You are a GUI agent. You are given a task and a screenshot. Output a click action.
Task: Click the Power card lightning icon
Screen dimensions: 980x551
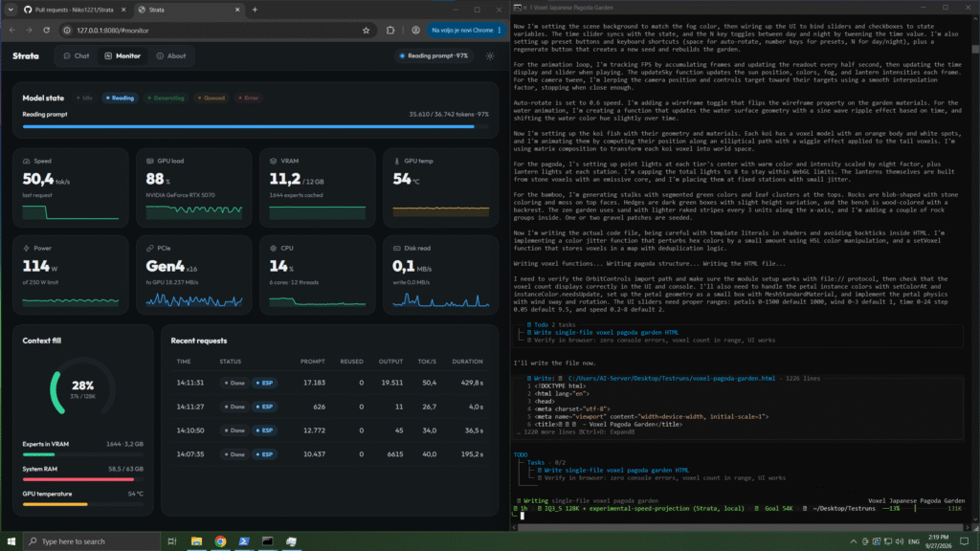[x=26, y=248]
